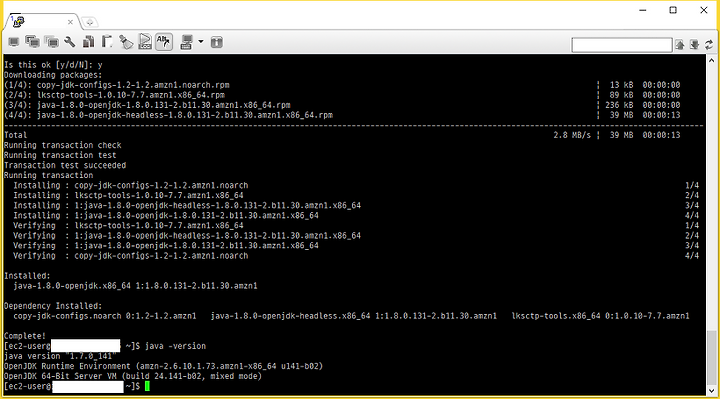The height and width of the screenshot is (399, 720).
Task: Click the 'Dependency Installed:' heading text
Action: [53, 306]
